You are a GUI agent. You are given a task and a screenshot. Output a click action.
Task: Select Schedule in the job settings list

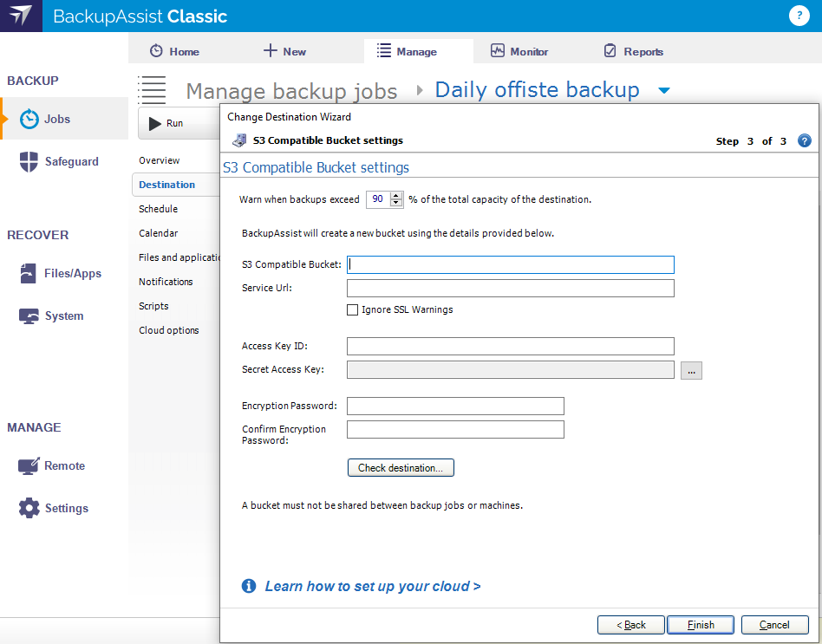point(158,209)
